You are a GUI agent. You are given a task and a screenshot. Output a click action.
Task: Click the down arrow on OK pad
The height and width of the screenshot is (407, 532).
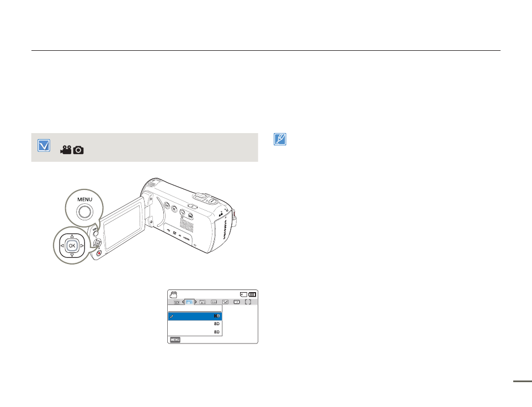[72, 255]
